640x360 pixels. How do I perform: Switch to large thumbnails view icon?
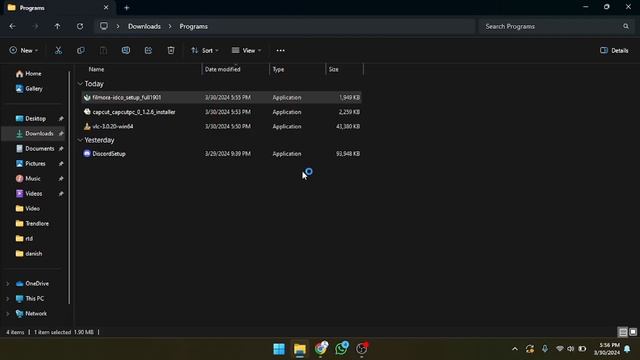(x=633, y=332)
